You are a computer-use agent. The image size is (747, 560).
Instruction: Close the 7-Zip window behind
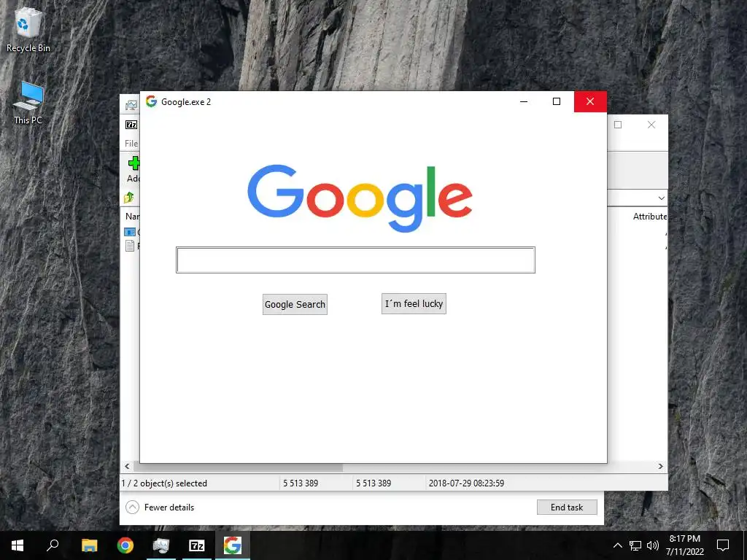click(651, 125)
